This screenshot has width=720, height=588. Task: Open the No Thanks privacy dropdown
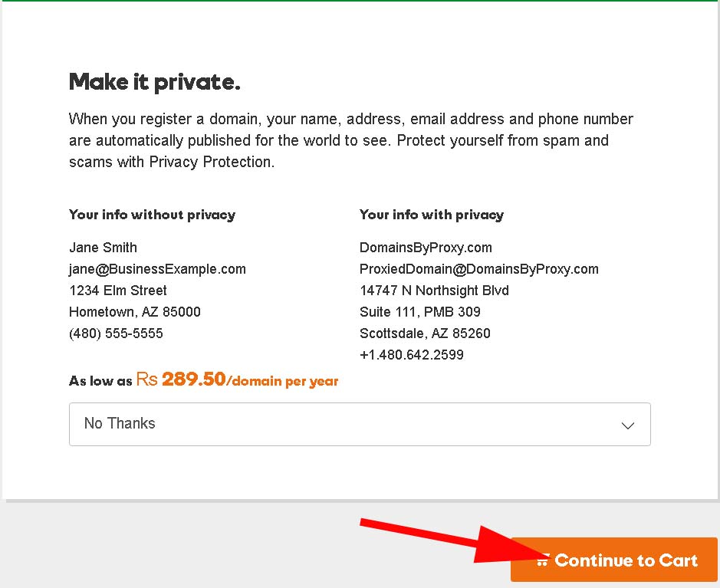[x=359, y=424]
